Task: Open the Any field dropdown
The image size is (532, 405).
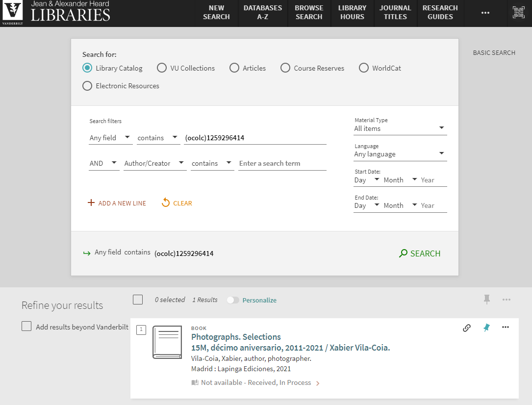Action: pyautogui.click(x=110, y=138)
